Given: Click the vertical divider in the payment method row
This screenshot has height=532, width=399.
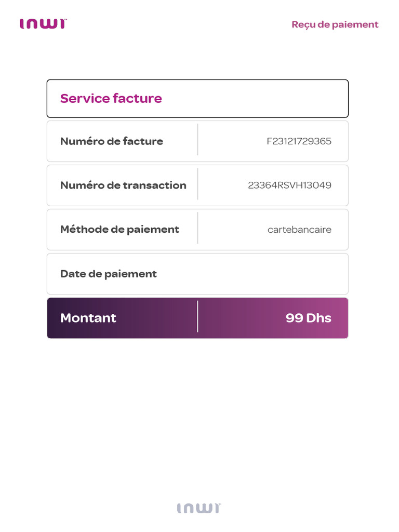Looking at the screenshot, I should (197, 228).
